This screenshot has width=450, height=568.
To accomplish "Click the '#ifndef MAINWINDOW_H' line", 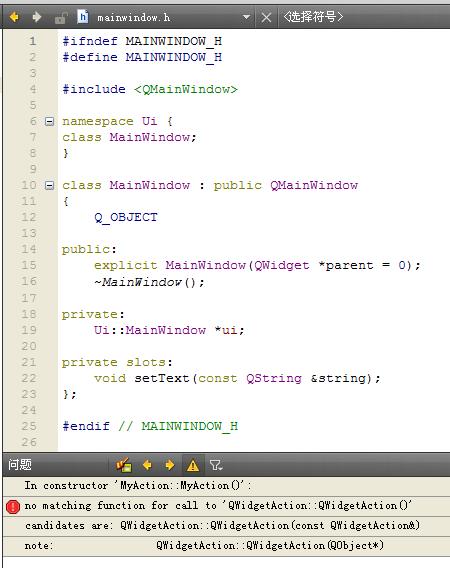I will pos(142,41).
